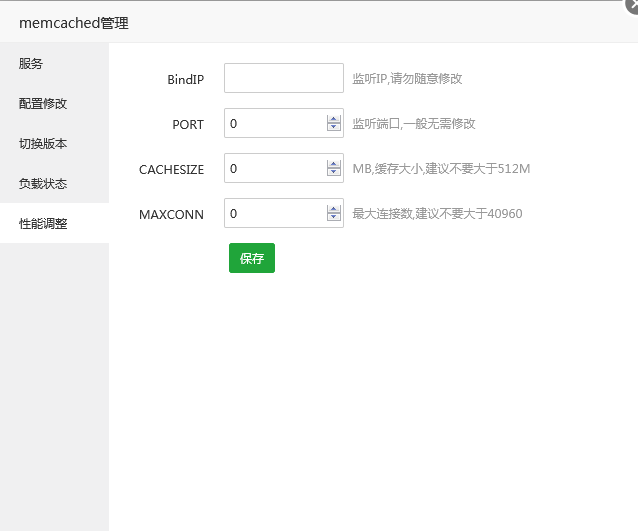This screenshot has width=638, height=531.
Task: Select the 负载状态 tab
Action: point(55,183)
